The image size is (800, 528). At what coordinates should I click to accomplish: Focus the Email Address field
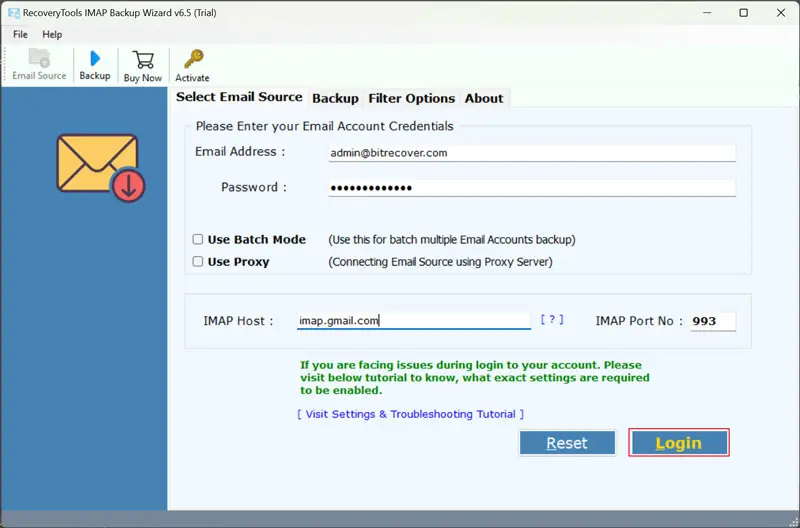pyautogui.click(x=532, y=153)
